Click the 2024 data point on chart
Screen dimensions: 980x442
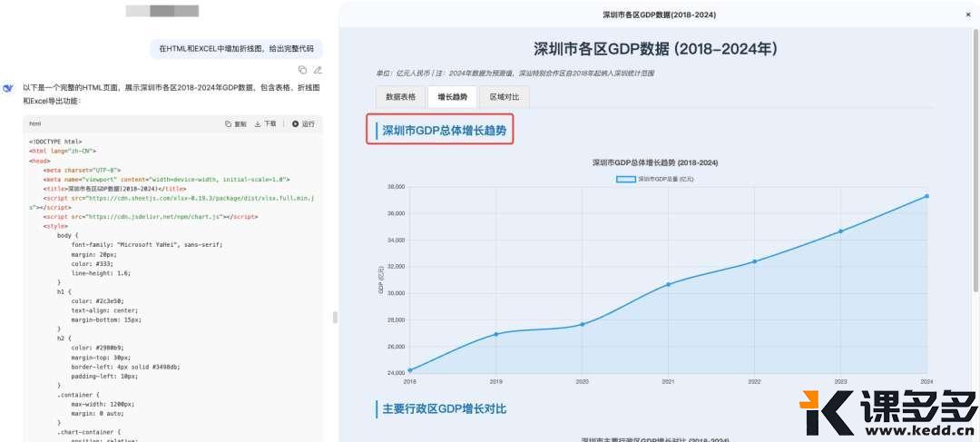point(926,196)
